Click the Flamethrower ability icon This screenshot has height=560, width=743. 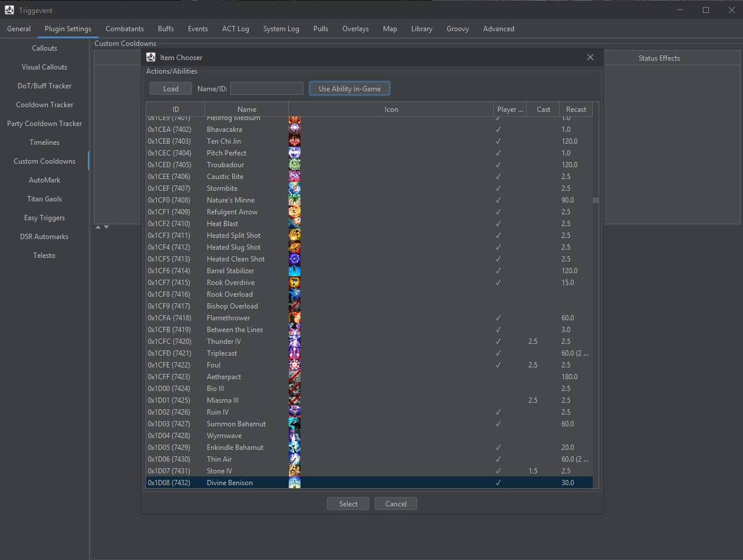pyautogui.click(x=294, y=317)
